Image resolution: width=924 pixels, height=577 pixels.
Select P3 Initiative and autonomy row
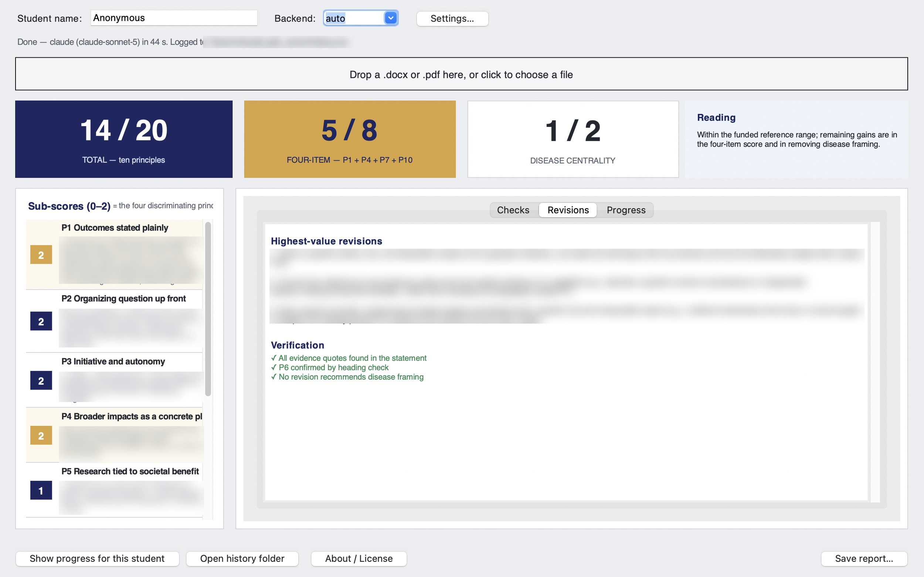click(114, 380)
